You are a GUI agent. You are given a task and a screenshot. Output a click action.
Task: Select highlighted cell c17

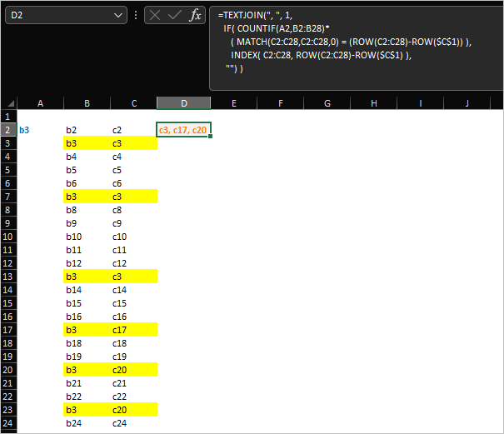(x=134, y=330)
